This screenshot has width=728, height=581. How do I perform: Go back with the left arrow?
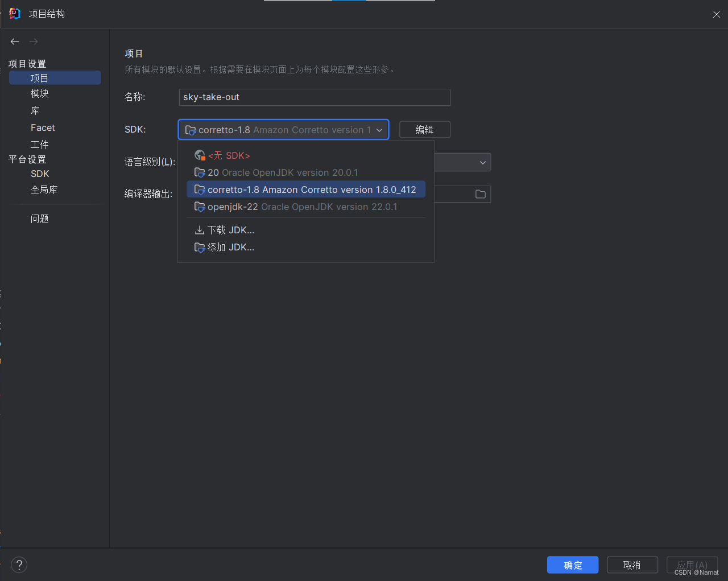(15, 42)
